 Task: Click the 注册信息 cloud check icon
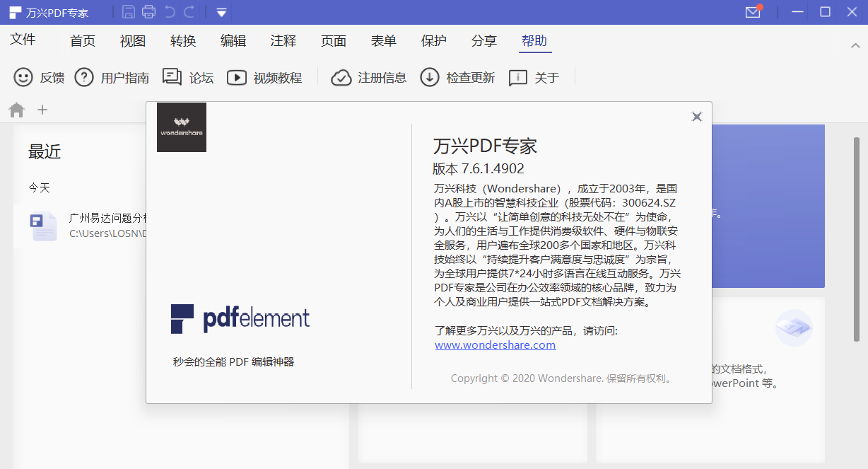[341, 78]
